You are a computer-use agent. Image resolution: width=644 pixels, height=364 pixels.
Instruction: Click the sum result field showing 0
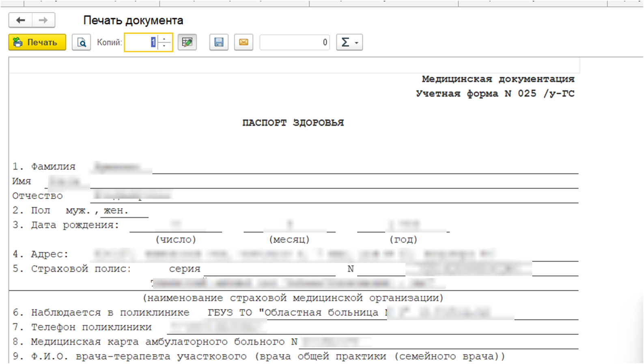coord(294,42)
